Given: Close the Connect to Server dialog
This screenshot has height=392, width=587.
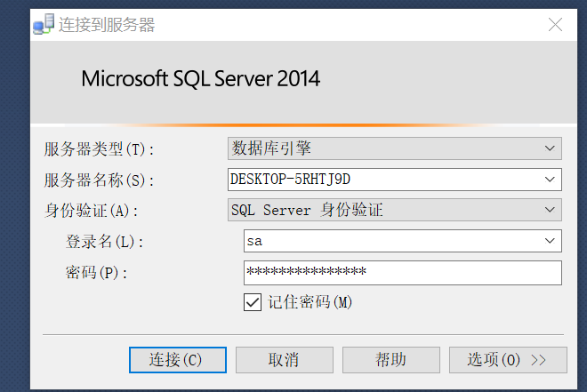Looking at the screenshot, I should click(x=555, y=25).
